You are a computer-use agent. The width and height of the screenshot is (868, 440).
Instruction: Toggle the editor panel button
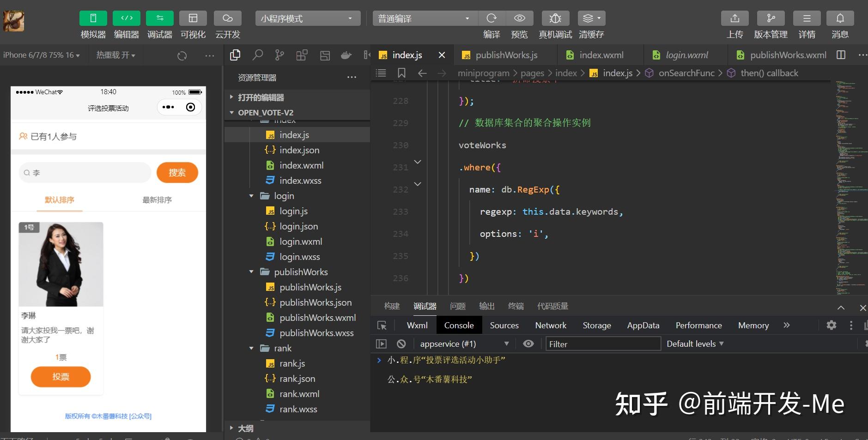point(127,18)
